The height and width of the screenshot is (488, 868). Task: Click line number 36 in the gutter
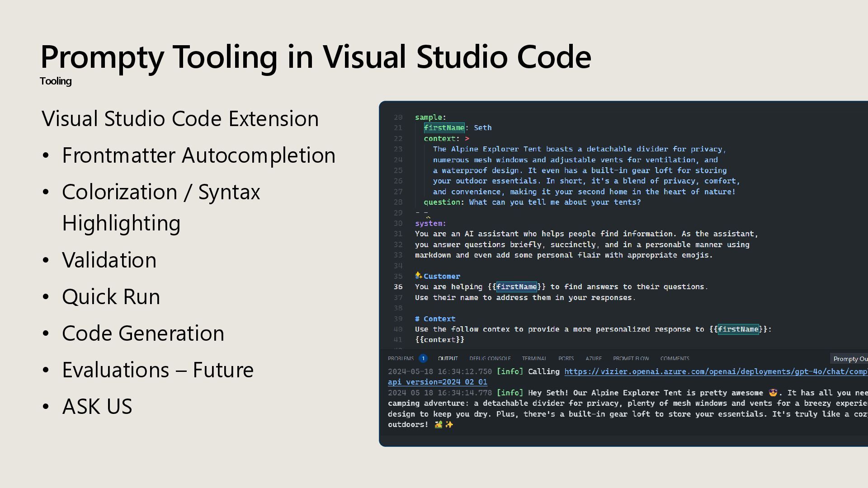pos(398,287)
